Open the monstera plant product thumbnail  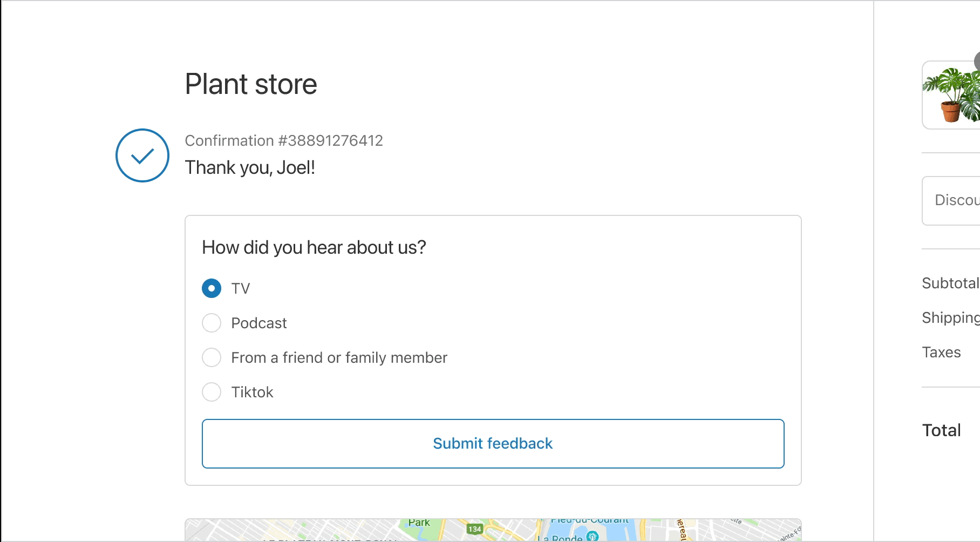pyautogui.click(x=952, y=95)
